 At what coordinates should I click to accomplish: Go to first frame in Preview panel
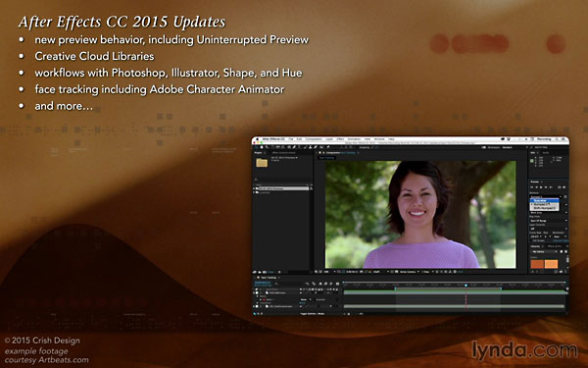(x=531, y=187)
